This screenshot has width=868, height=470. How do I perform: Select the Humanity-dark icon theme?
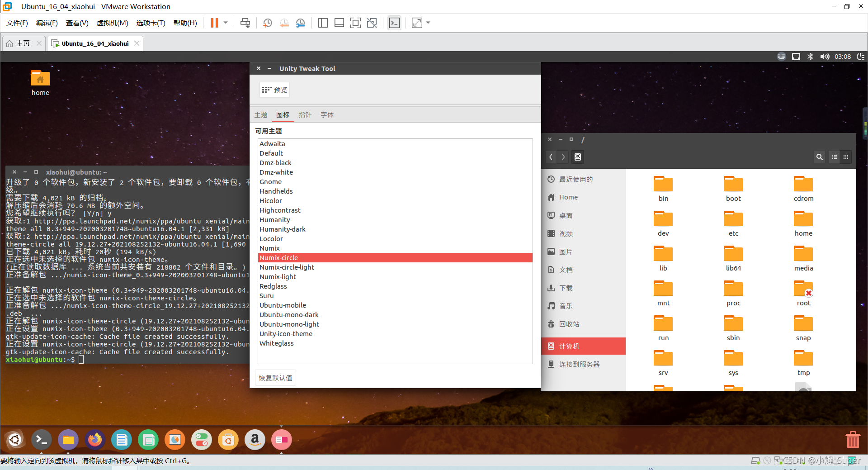[395, 229]
